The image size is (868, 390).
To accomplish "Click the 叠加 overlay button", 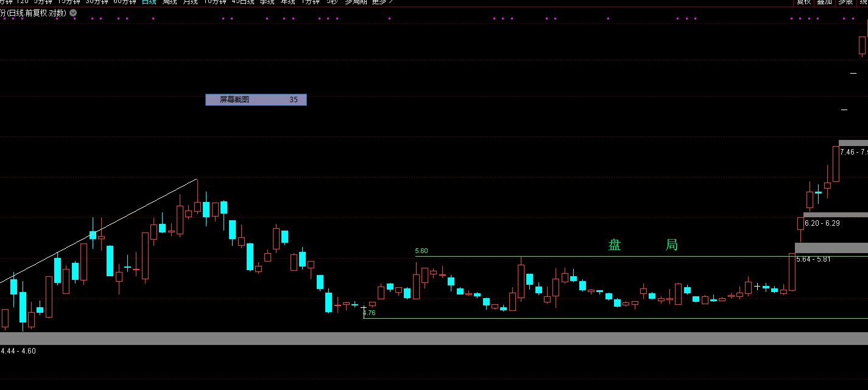I will pyautogui.click(x=824, y=2).
